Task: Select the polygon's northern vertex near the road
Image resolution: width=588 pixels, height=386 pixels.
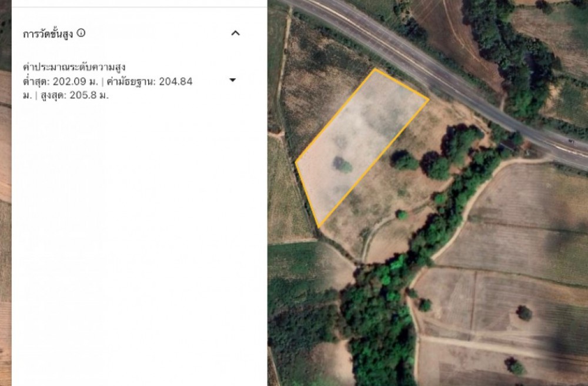Action: tap(375, 69)
